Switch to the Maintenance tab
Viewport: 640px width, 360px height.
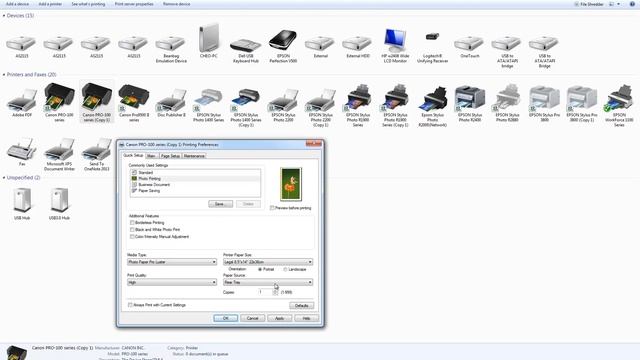(194, 156)
